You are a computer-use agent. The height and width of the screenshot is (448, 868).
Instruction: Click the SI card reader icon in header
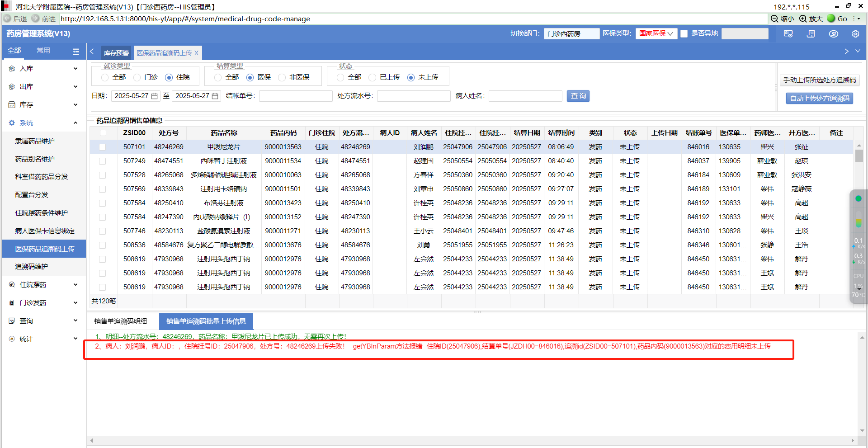788,34
